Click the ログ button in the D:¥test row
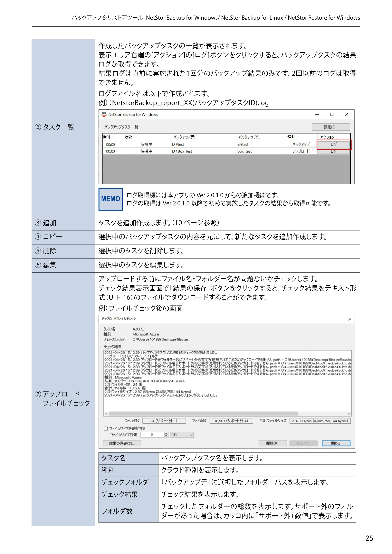The image size is (392, 554). coord(334,144)
